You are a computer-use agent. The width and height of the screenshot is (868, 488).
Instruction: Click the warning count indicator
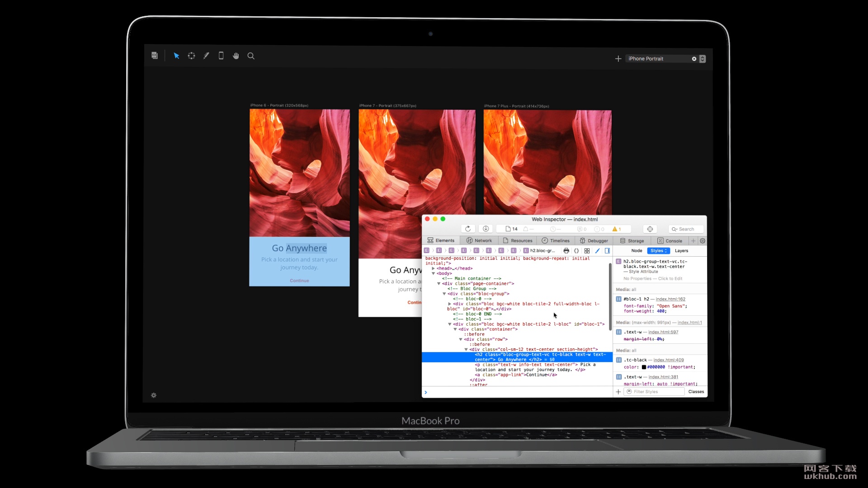click(617, 229)
